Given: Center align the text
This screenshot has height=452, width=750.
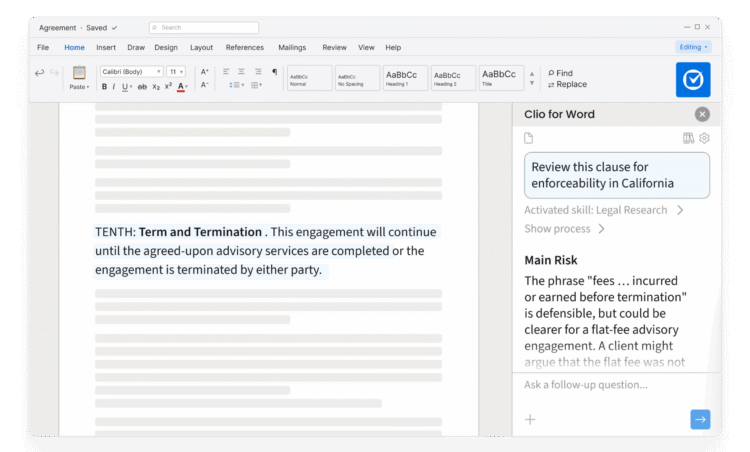Looking at the screenshot, I should [x=242, y=72].
